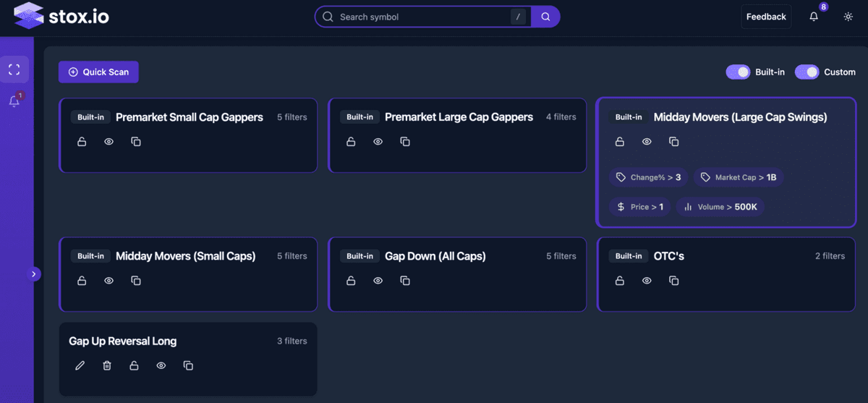Open Midday Movers (Large Cap Swings) title
This screenshot has height=403, width=868.
[740, 117]
